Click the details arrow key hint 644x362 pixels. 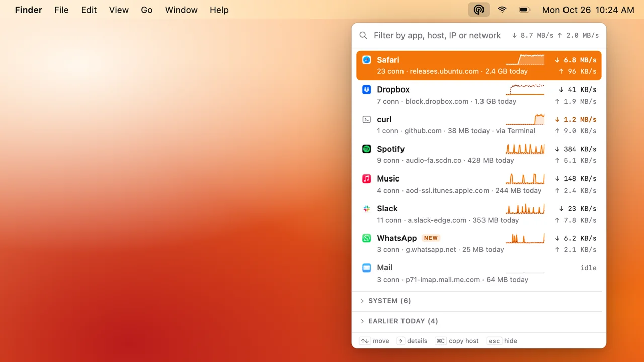[412, 341]
